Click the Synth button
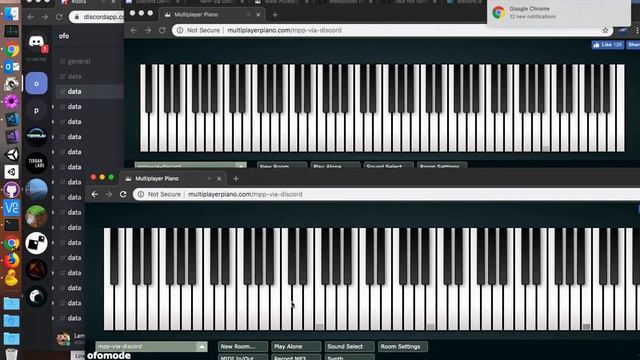Viewport: 640px width, 360px height. click(349, 358)
